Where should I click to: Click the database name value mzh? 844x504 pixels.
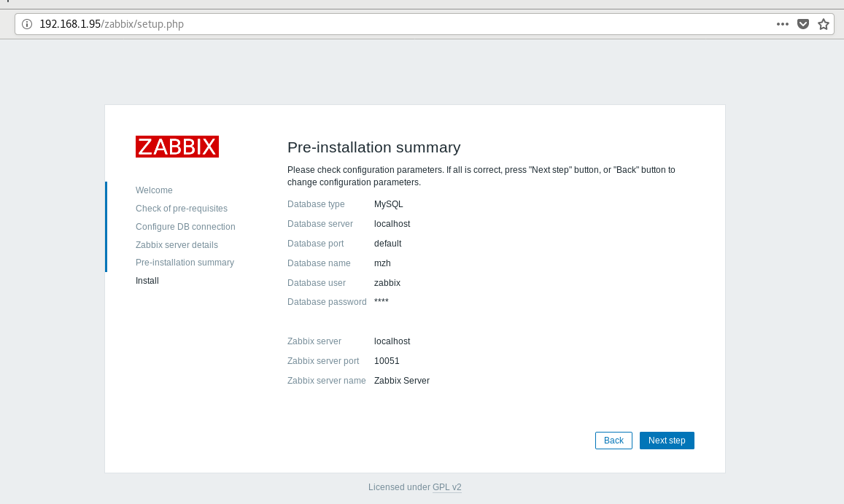382,263
